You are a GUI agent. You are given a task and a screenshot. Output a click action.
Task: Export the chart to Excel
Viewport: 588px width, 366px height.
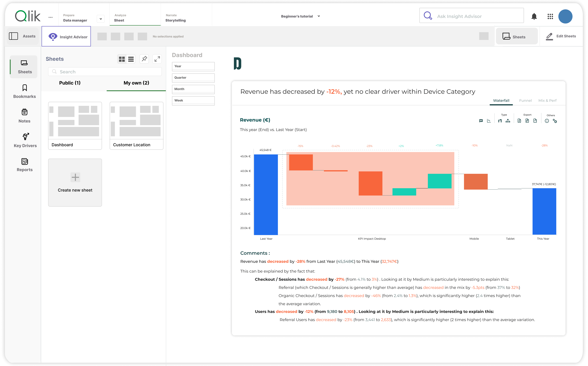click(519, 121)
